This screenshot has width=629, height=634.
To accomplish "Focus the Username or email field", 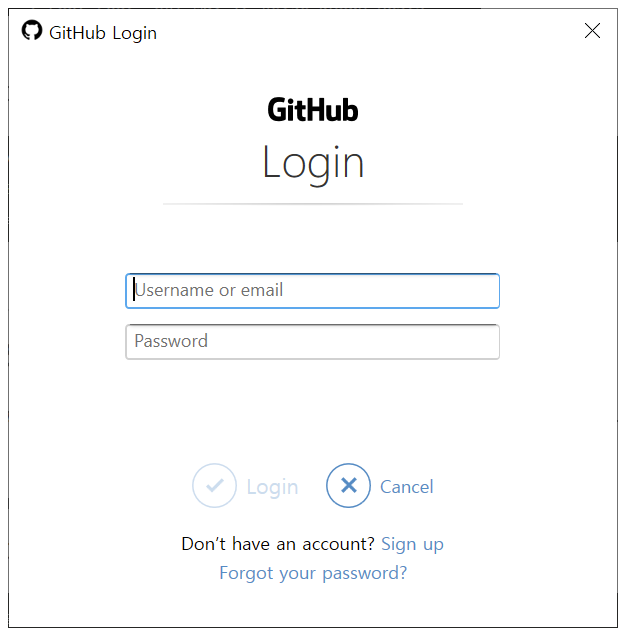I will click(312, 291).
